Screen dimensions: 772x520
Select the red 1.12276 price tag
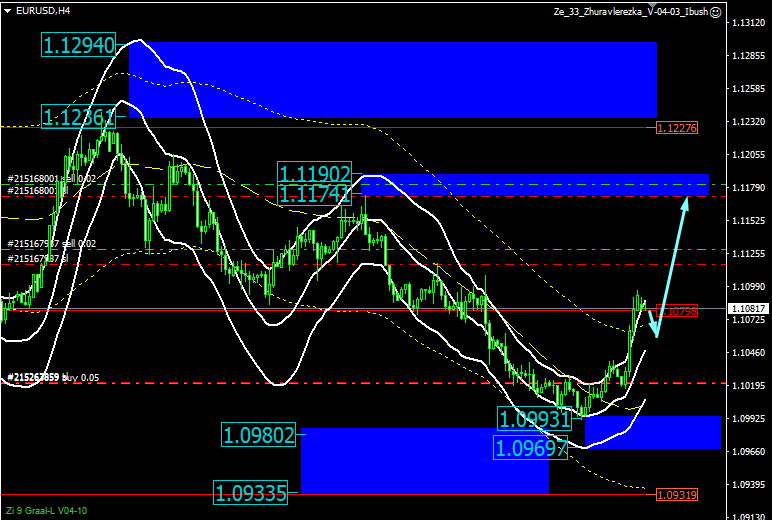677,128
